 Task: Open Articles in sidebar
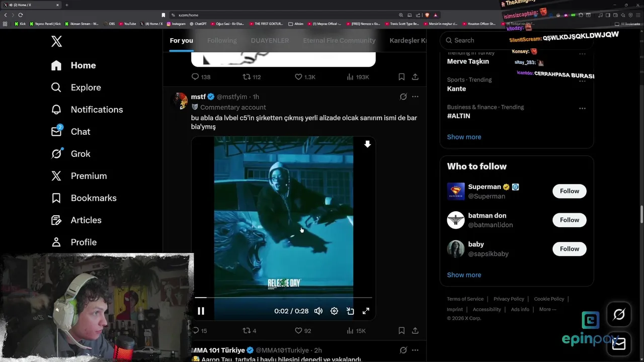point(76,220)
